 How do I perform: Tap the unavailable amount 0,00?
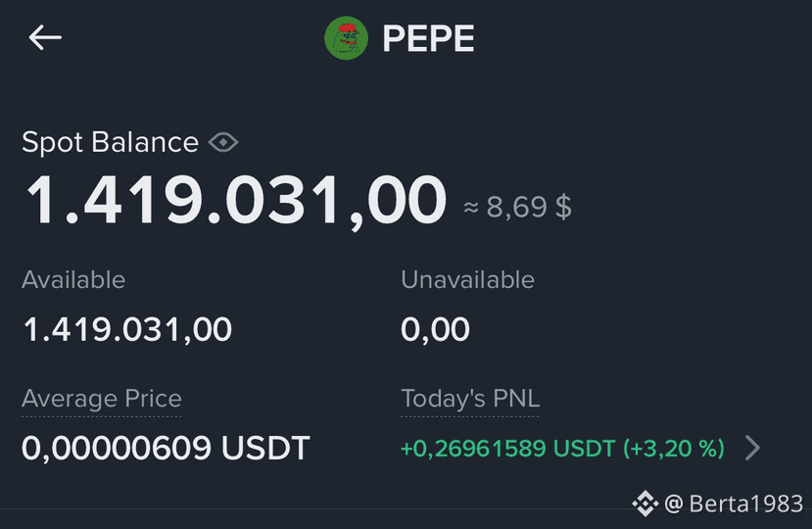click(x=435, y=329)
